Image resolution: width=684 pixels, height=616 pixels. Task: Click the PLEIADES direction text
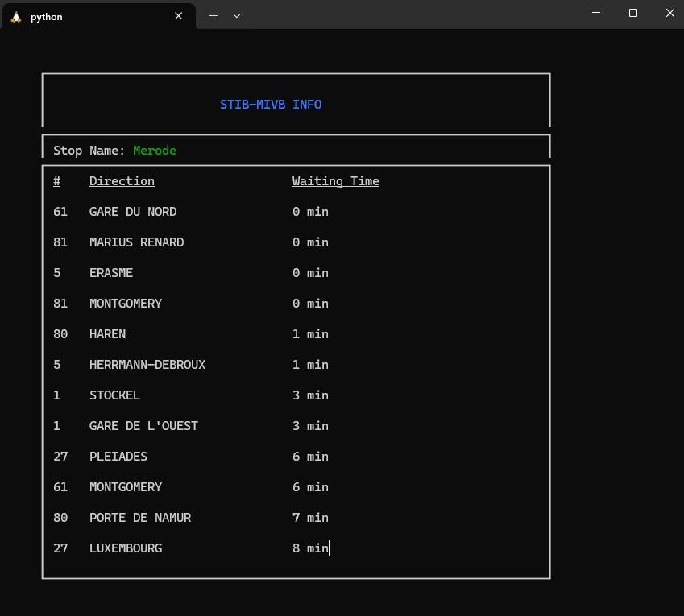point(118,457)
